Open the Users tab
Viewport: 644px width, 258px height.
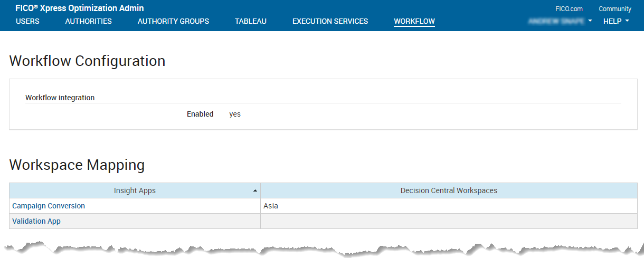click(x=27, y=22)
